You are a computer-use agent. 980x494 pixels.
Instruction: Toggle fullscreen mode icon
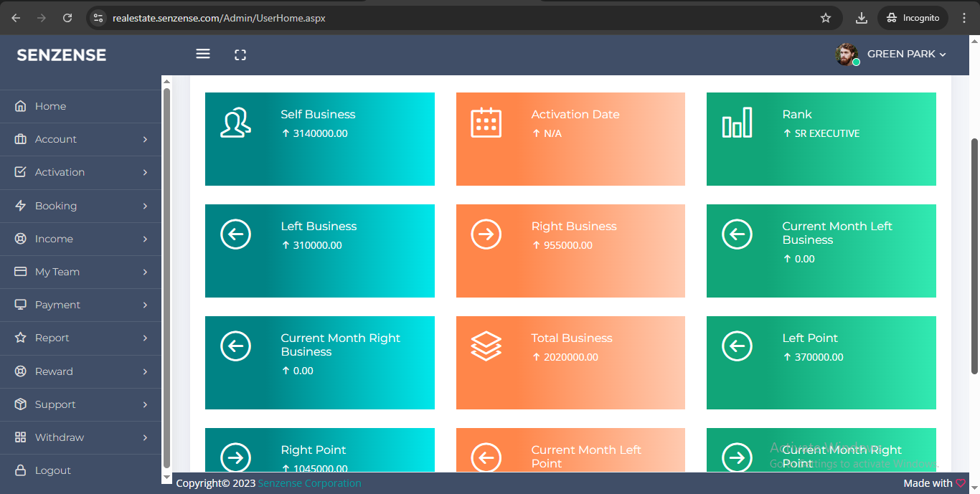240,55
